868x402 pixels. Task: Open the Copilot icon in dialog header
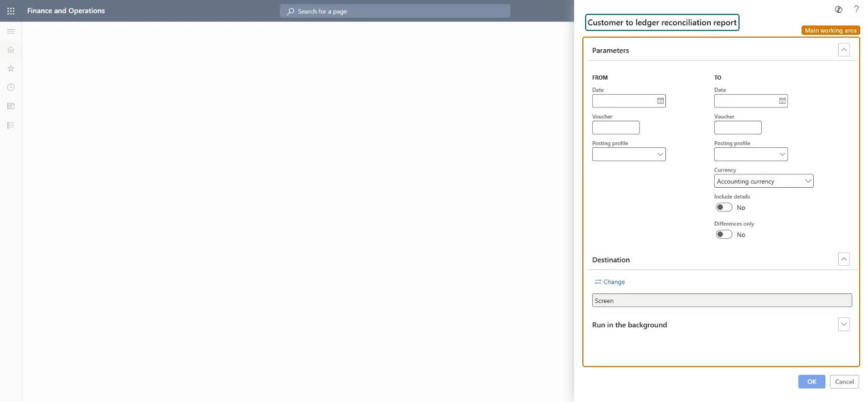point(838,9)
